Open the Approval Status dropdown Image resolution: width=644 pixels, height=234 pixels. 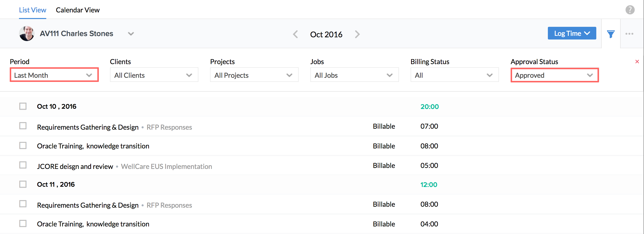pos(554,75)
